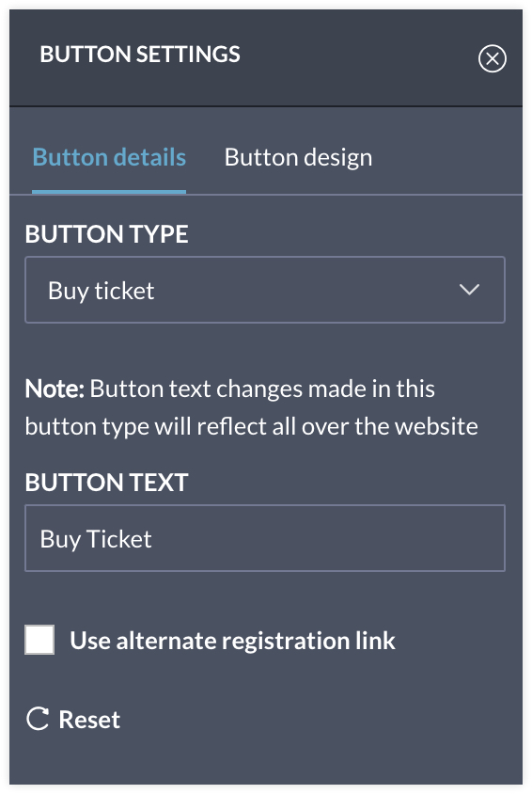
Task: Click the bold 'Note:' label
Action: 55,389
